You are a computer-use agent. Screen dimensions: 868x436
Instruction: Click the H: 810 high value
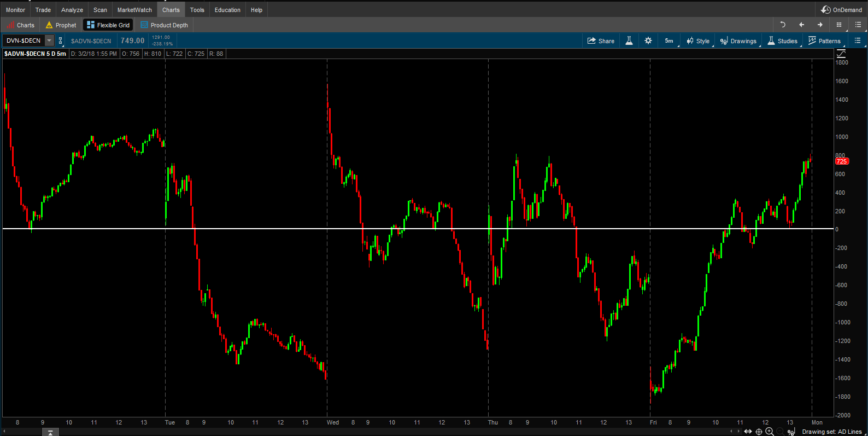coord(153,54)
